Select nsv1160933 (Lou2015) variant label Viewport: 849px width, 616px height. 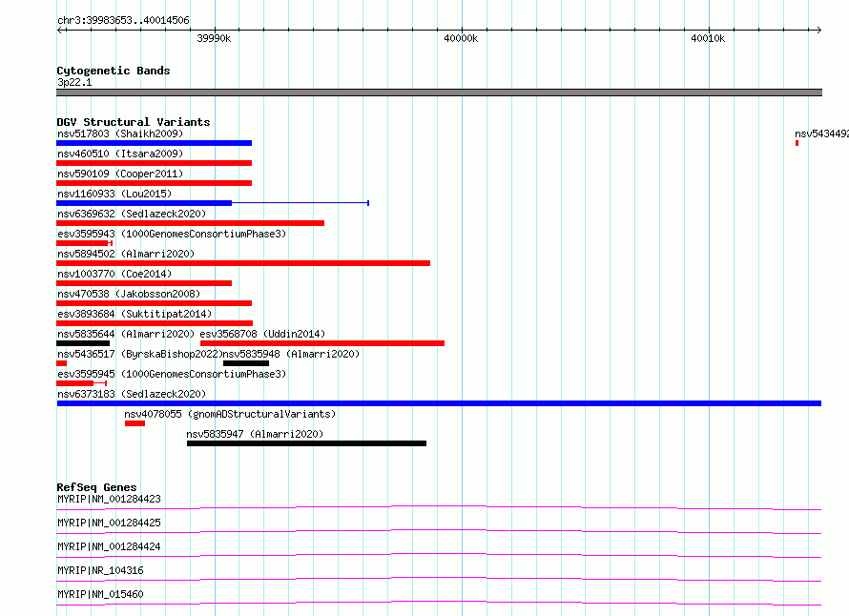[114, 194]
